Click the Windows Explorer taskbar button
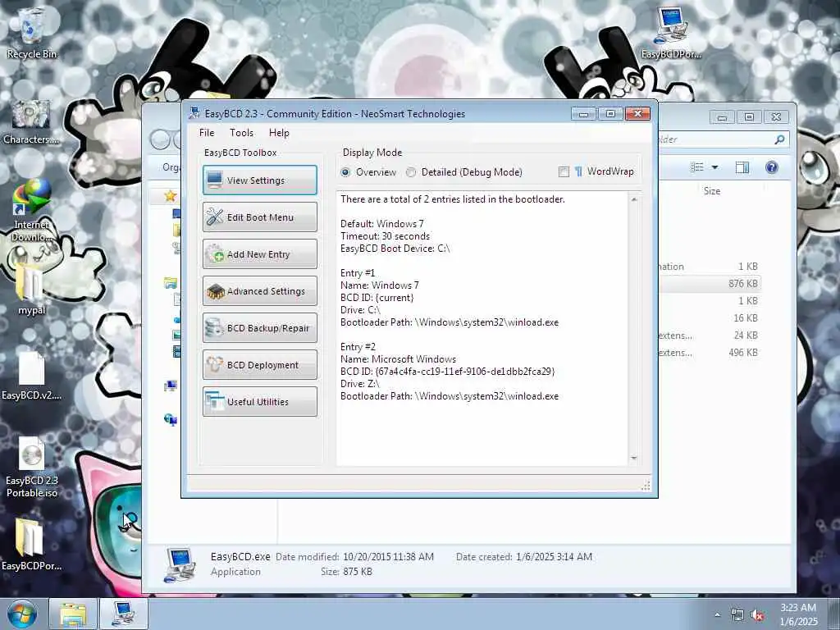 73,614
